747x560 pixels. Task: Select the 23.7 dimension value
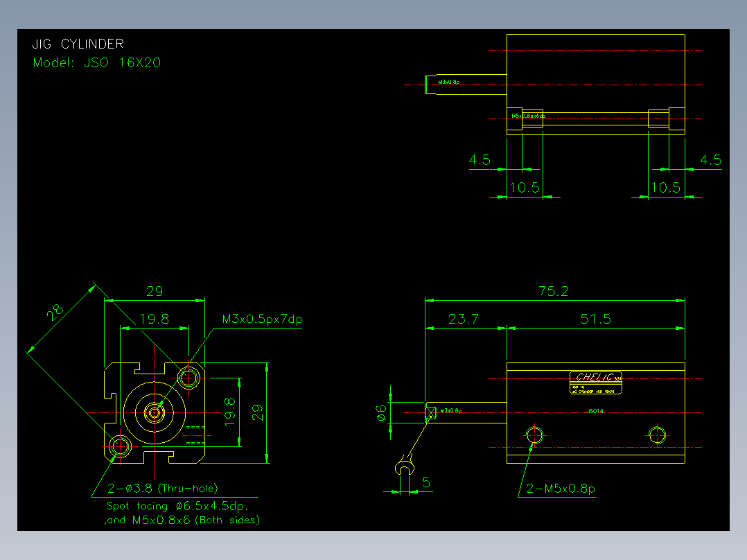pyautogui.click(x=463, y=319)
